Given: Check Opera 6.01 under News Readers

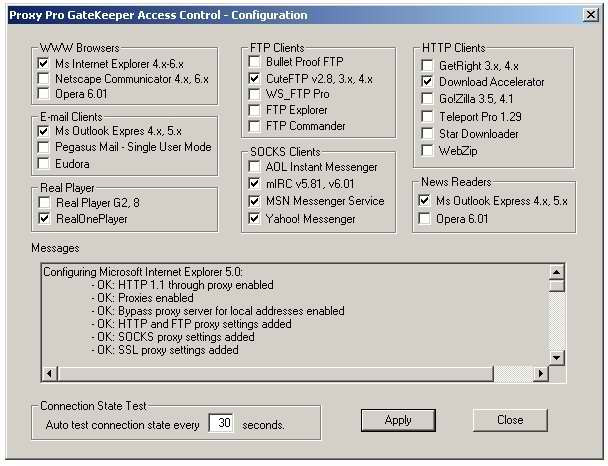Looking at the screenshot, I should tap(425, 219).
